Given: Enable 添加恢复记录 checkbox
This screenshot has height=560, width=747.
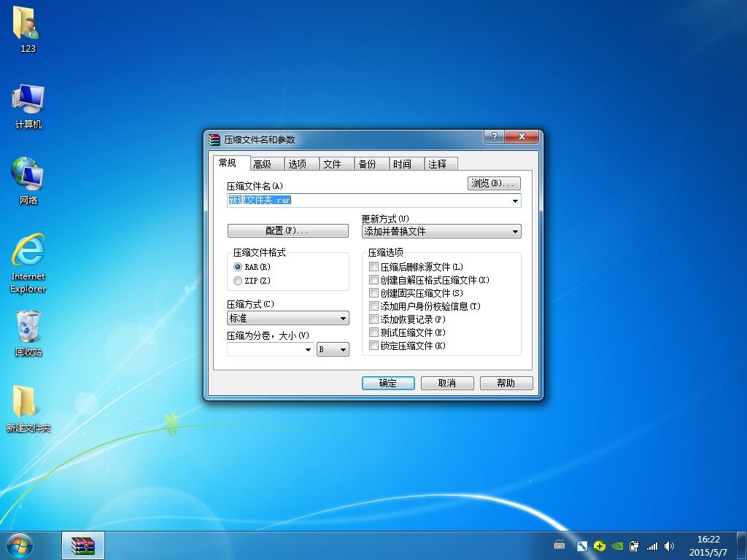Looking at the screenshot, I should point(374,319).
